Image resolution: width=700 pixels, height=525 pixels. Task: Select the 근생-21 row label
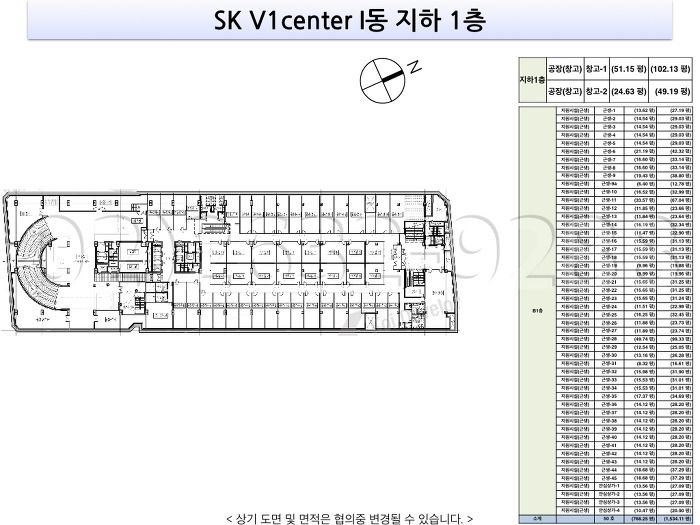609,282
